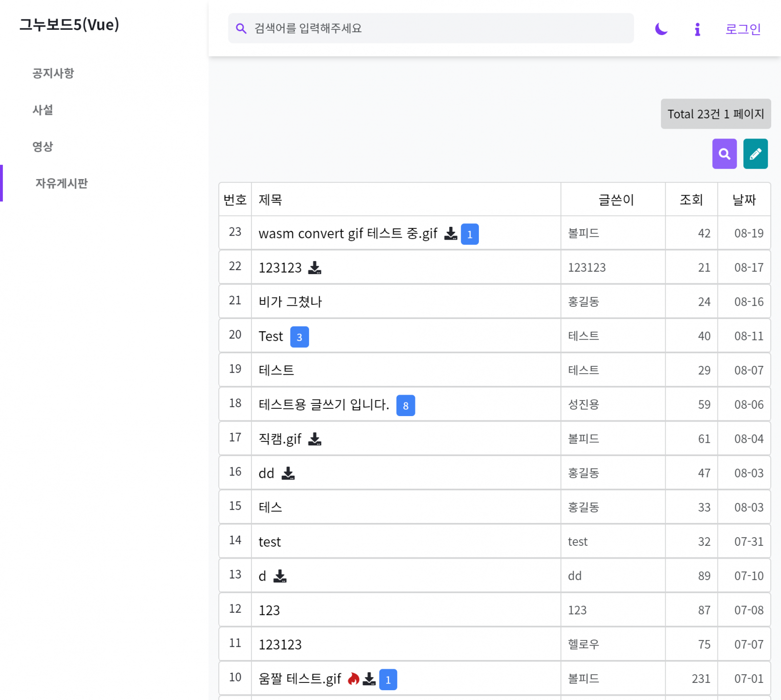Click the flame hot icon on post 10

click(353, 679)
